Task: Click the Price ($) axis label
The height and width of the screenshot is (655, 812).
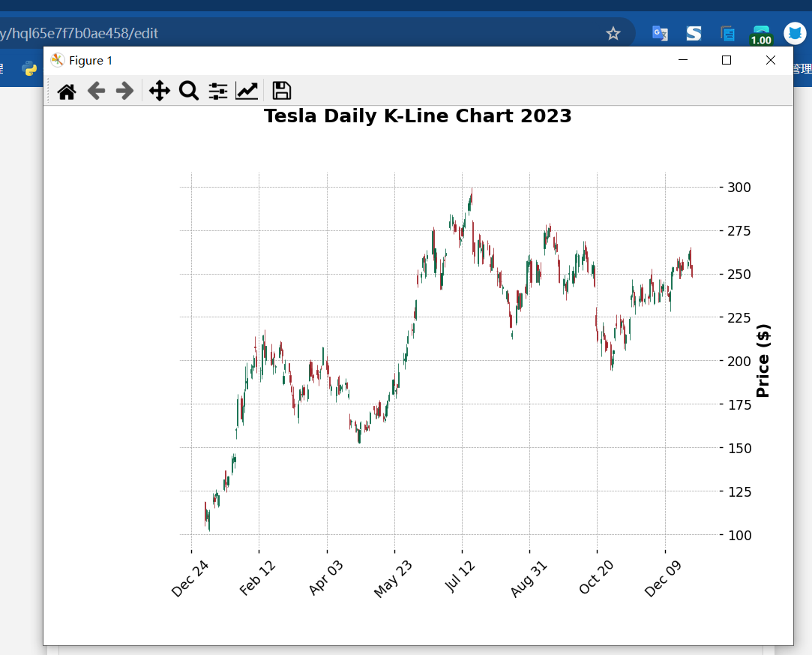Action: point(763,361)
